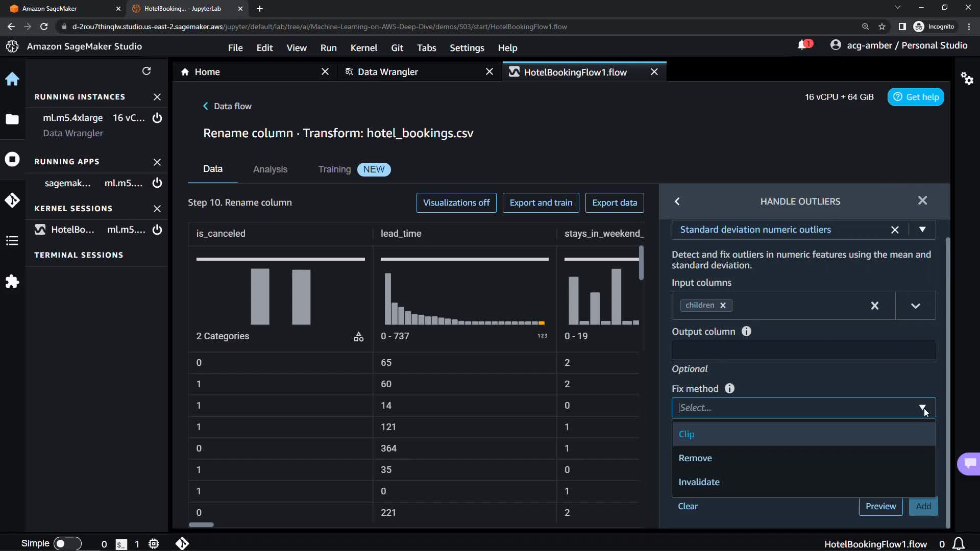The height and width of the screenshot is (551, 980).
Task: Expand the Input columns dropdown chevron
Action: coord(915,306)
